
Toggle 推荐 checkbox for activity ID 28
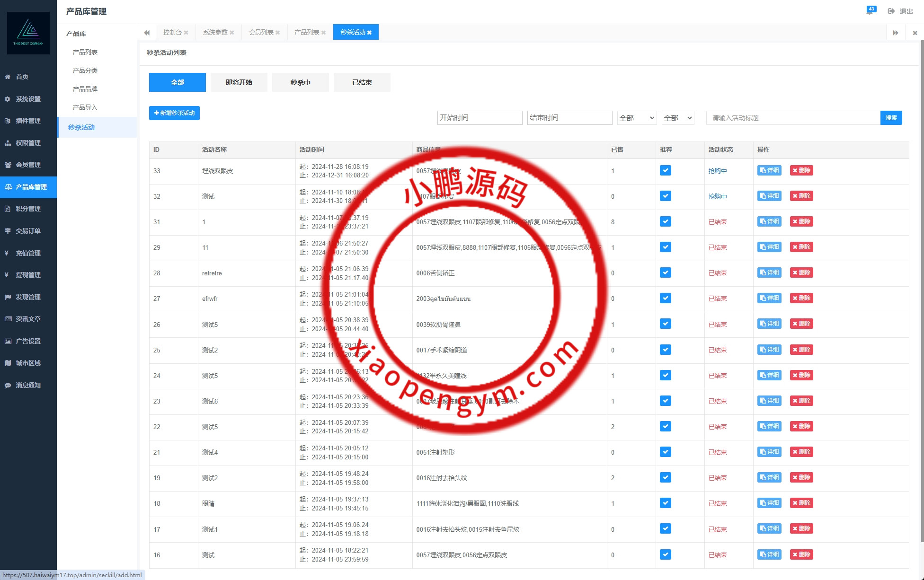(x=665, y=272)
